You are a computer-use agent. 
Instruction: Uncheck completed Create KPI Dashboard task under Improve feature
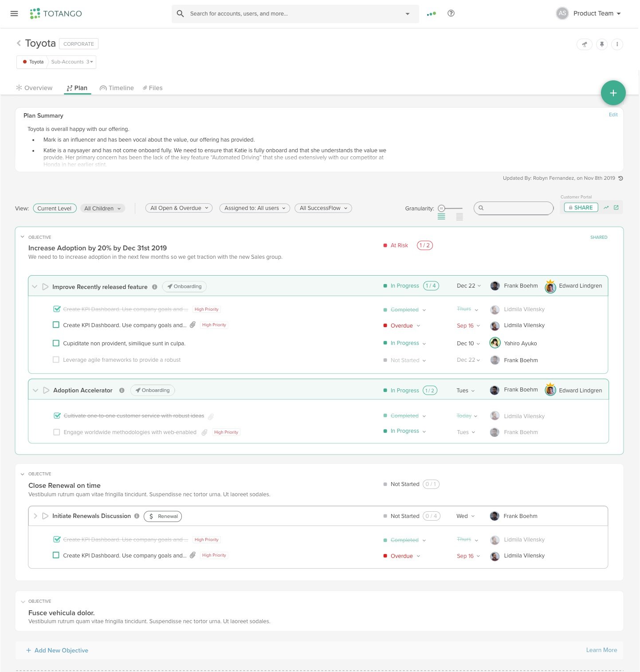click(57, 309)
